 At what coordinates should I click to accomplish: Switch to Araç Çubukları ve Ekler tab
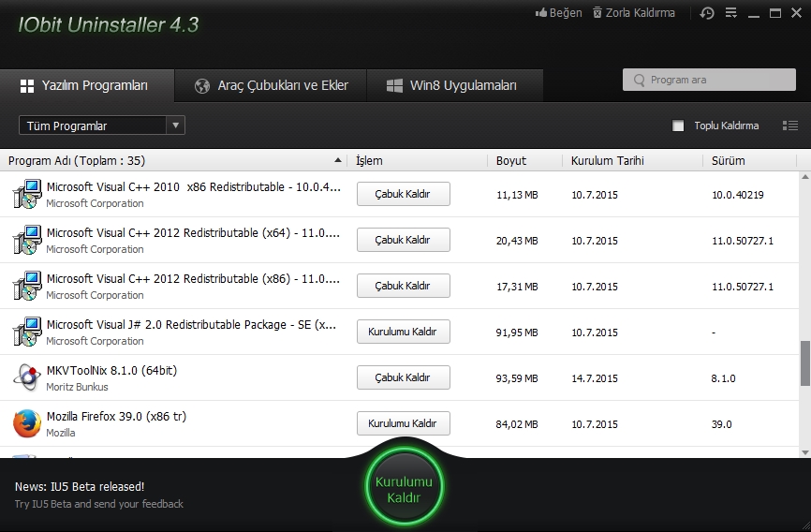(271, 85)
